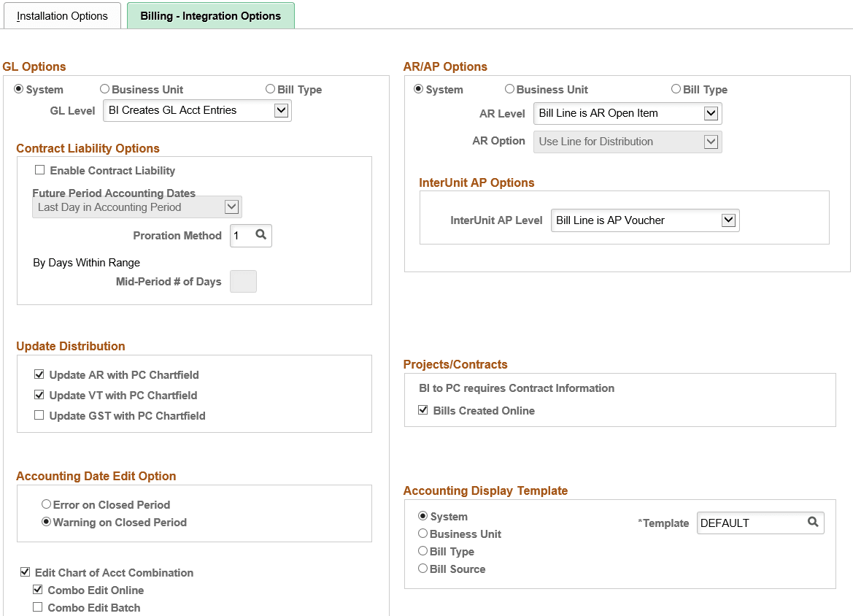The width and height of the screenshot is (853, 616).
Task: Check Update GST with PC Chartfield
Action: [39, 415]
